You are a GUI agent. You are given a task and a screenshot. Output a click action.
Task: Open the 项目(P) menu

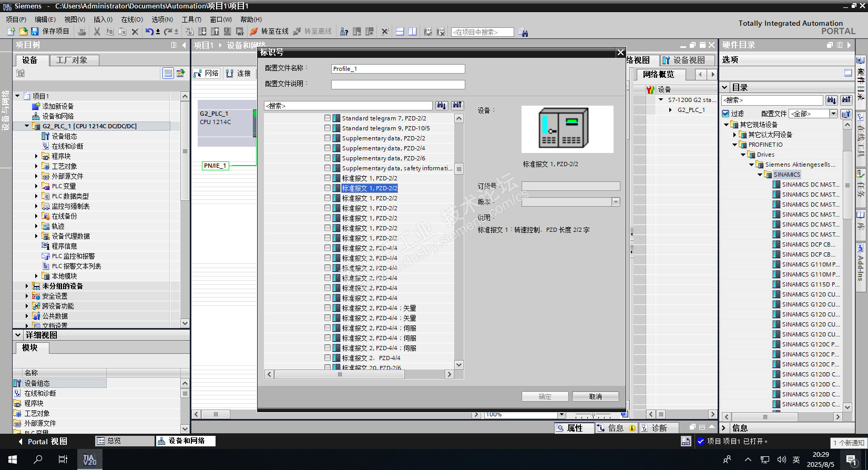click(16, 19)
